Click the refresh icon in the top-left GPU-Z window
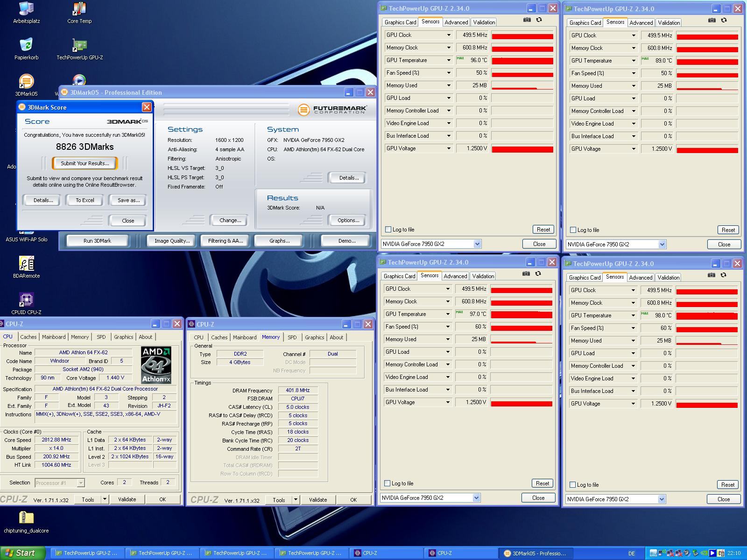This screenshot has height=560, width=747. click(x=539, y=20)
